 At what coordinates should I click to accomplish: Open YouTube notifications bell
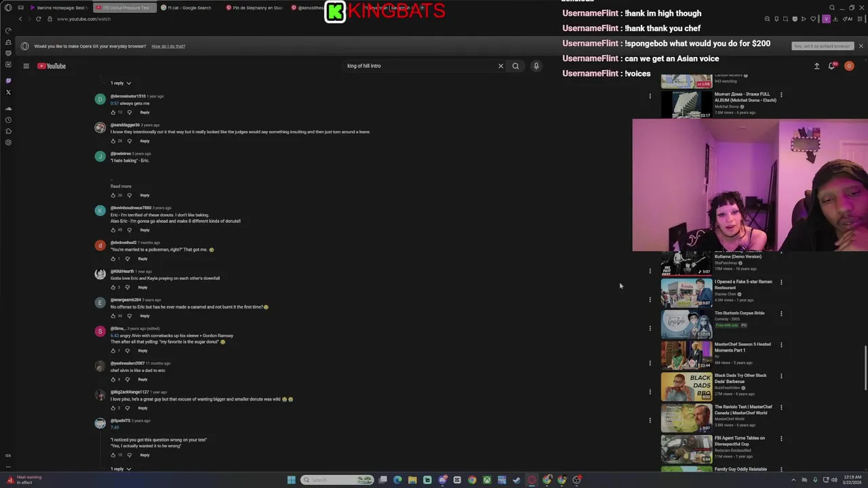coord(831,66)
